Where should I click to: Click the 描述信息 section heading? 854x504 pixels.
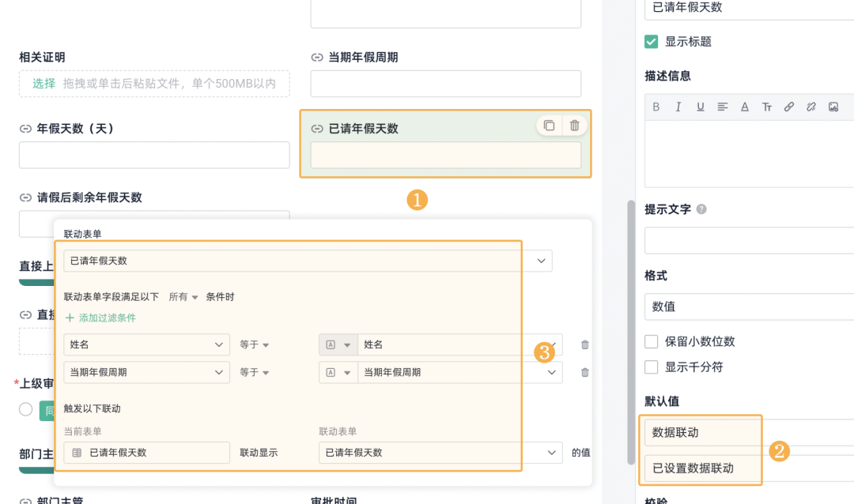(667, 76)
